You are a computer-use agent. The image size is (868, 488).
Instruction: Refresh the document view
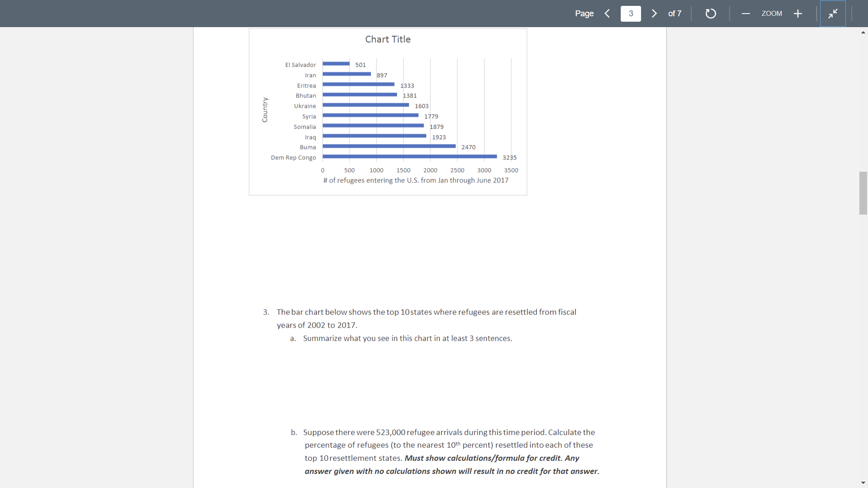tap(711, 14)
